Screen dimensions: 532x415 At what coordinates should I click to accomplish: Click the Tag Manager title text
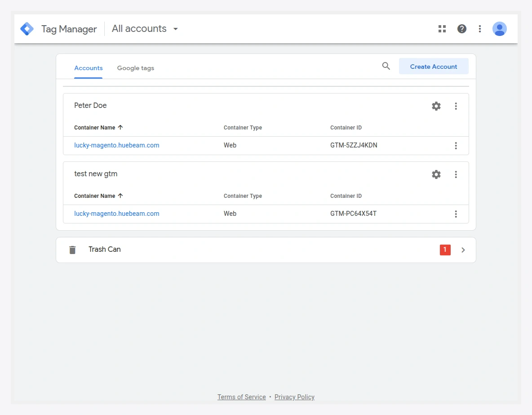click(69, 29)
